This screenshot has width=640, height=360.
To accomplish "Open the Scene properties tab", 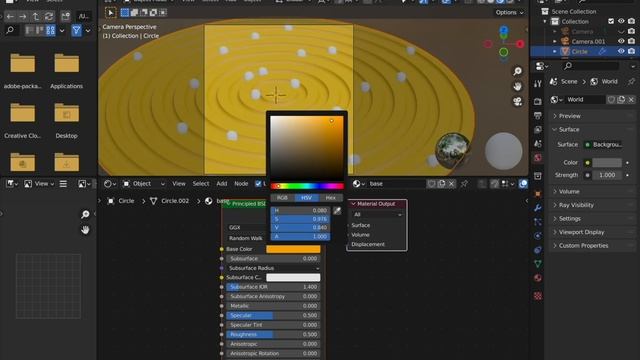I will coord(538,144).
